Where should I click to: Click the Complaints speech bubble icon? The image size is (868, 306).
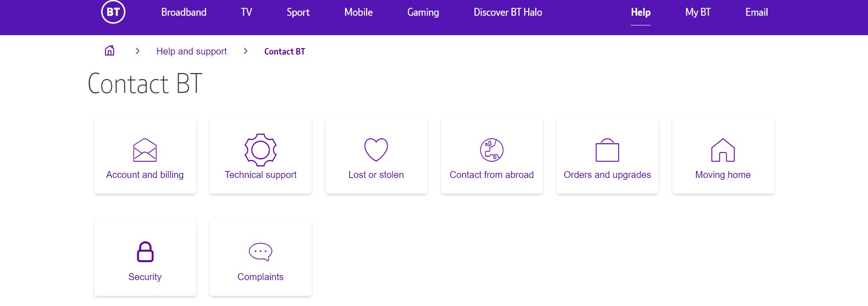(x=260, y=252)
